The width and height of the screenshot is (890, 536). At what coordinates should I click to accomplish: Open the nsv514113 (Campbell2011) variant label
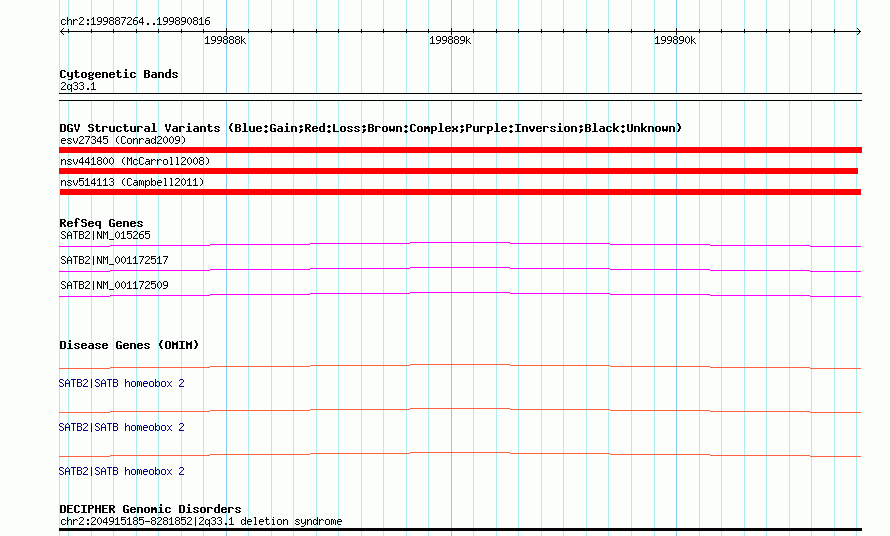[x=132, y=182]
